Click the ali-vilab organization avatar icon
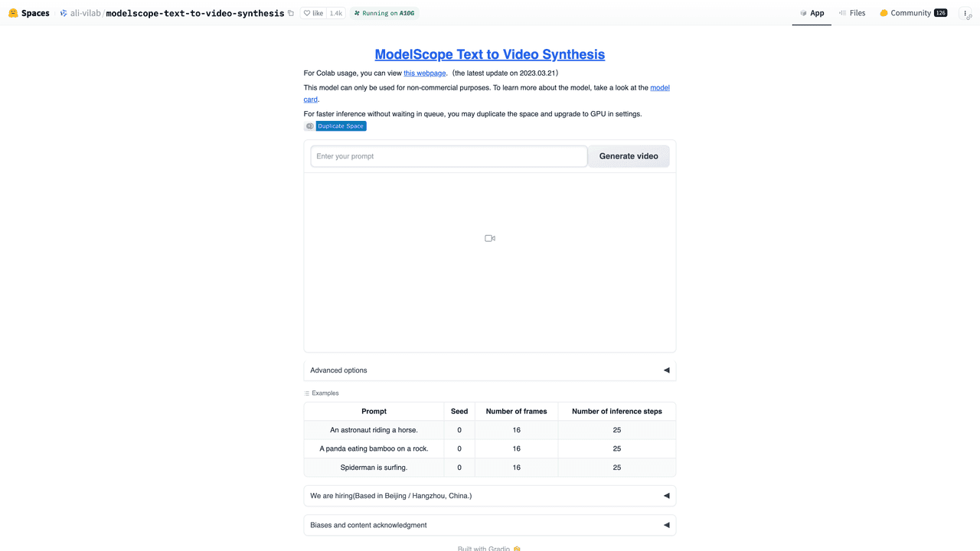Image resolution: width=980 pixels, height=551 pixels. (x=64, y=13)
